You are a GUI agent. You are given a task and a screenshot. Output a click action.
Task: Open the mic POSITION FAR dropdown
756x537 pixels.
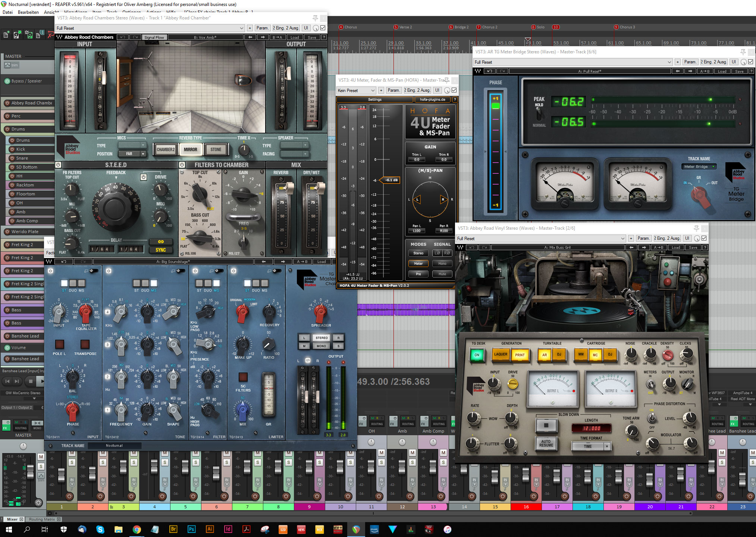pos(132,154)
